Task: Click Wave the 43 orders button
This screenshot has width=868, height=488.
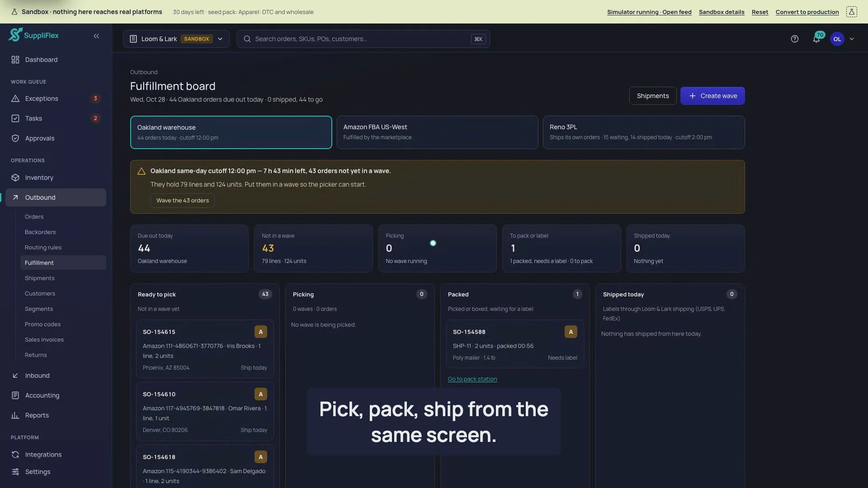Action: 183,201
